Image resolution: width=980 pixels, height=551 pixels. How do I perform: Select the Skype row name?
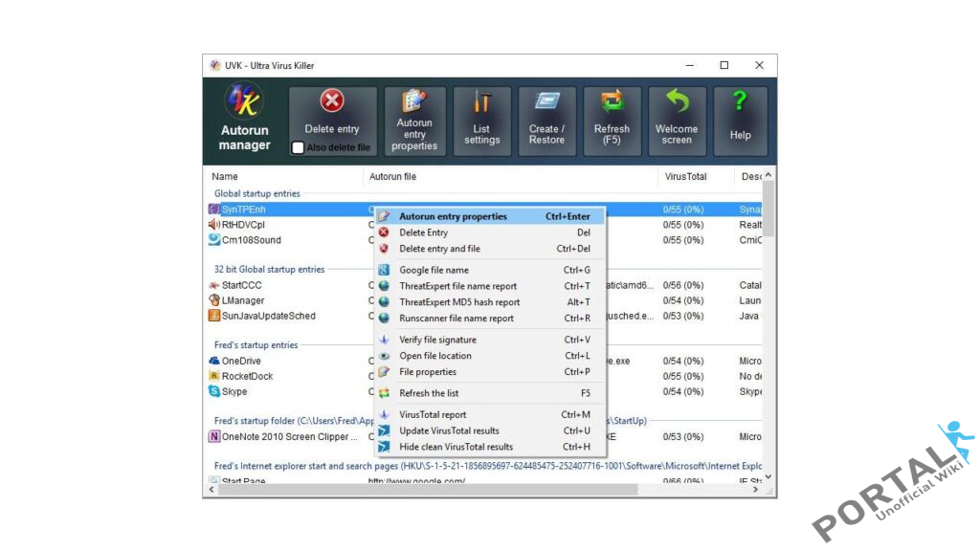click(234, 391)
